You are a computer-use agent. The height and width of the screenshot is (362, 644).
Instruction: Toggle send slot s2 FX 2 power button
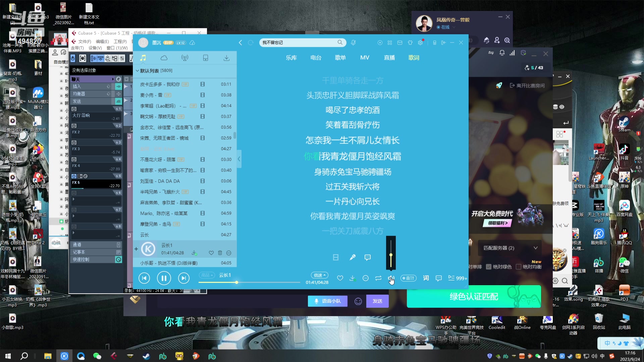click(74, 126)
